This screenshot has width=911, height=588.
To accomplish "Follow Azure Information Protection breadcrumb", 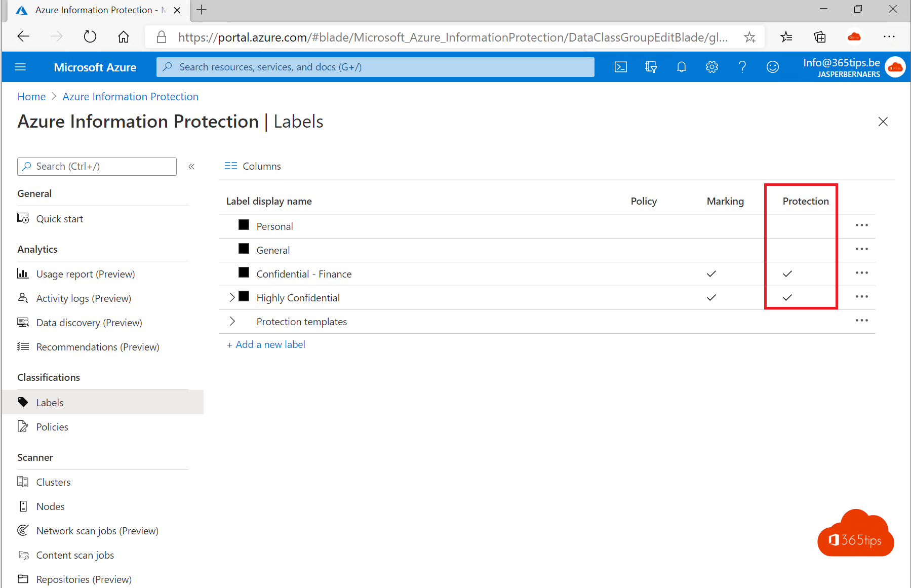I will (x=131, y=97).
